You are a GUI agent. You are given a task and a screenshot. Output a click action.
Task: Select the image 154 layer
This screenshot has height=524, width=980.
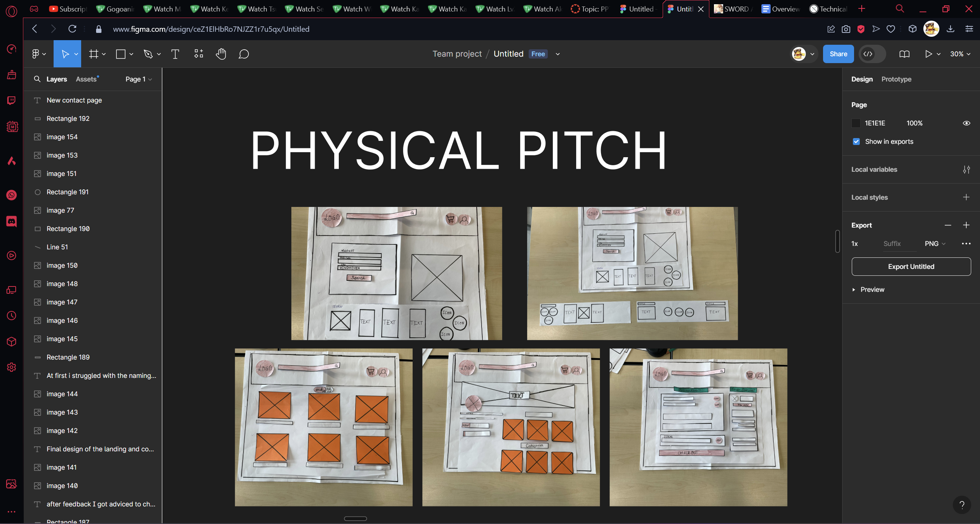pos(62,137)
